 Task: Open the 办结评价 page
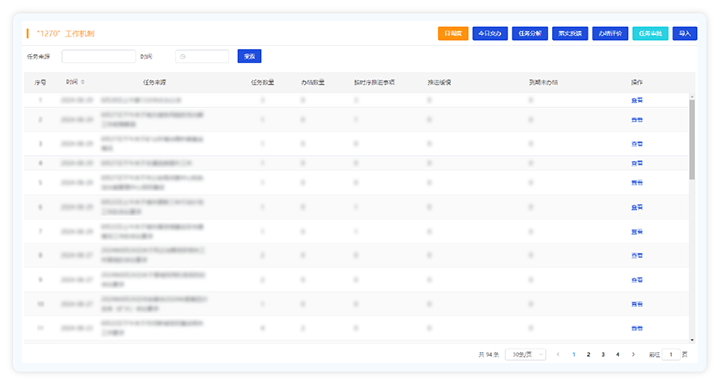tap(610, 34)
